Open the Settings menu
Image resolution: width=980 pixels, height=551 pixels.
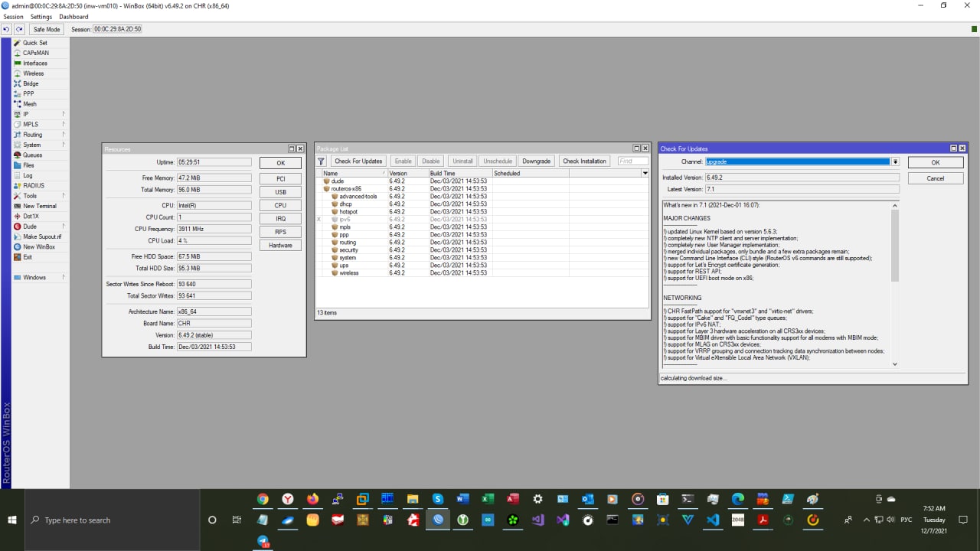pyautogui.click(x=41, y=17)
